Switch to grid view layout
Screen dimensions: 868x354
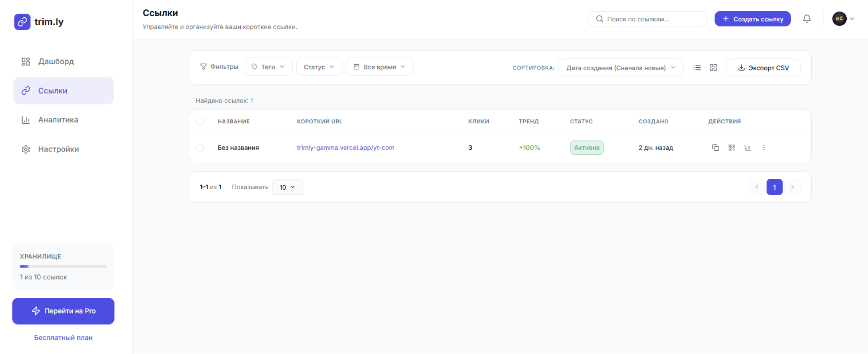713,68
